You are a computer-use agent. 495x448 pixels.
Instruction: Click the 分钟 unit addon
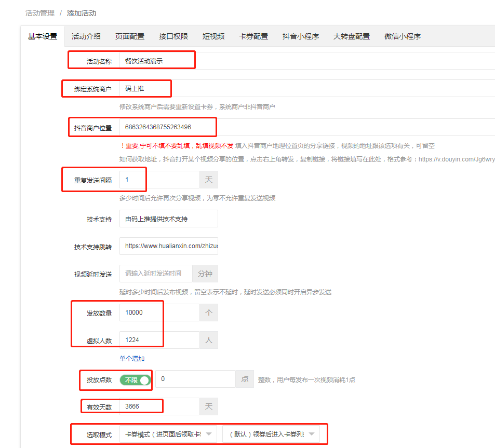tap(205, 274)
